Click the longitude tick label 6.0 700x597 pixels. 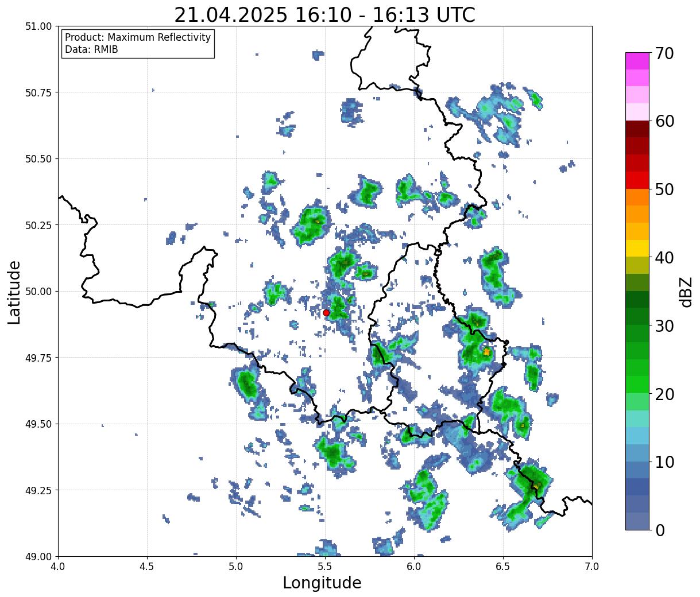coord(414,567)
